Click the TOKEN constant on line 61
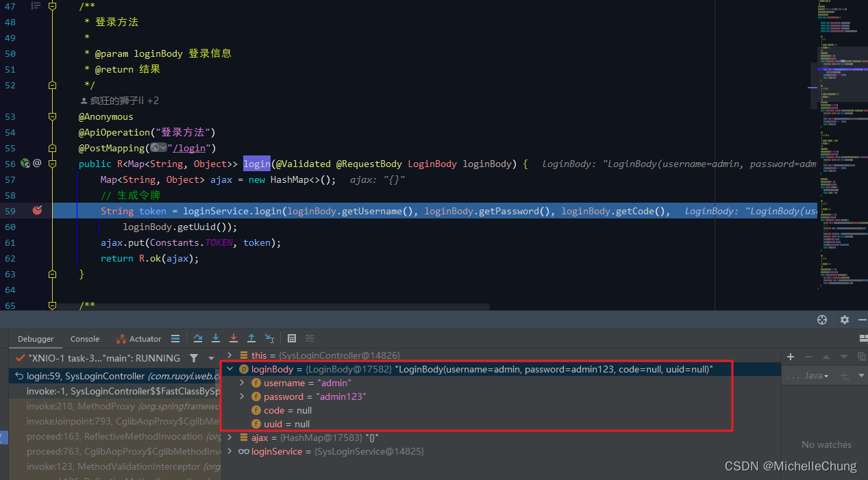This screenshot has height=480, width=868. pyautogui.click(x=219, y=242)
